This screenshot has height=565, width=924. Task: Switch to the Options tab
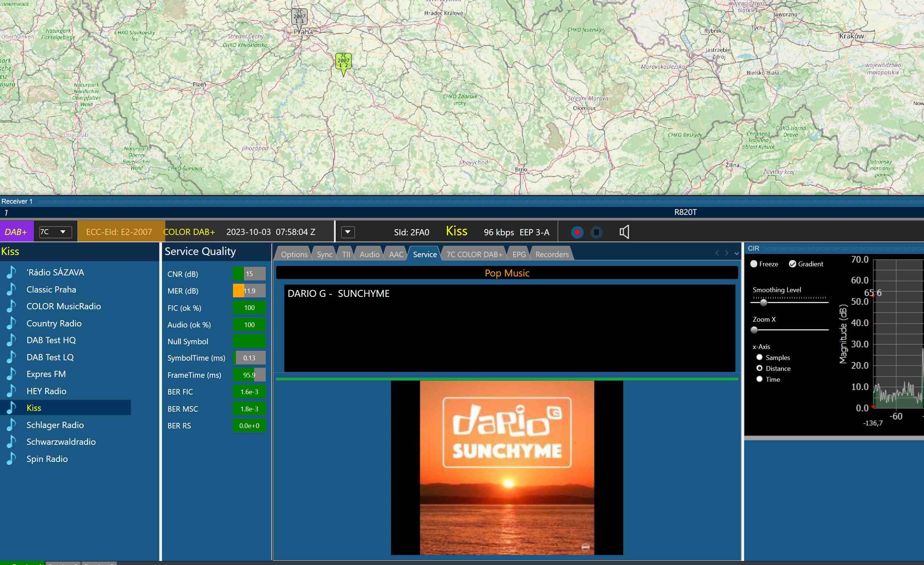coord(294,254)
